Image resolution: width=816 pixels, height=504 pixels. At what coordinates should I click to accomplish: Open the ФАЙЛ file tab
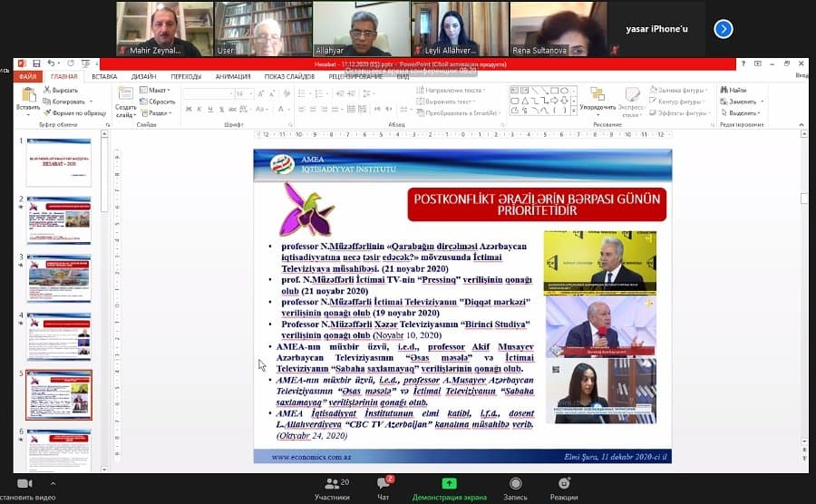click(x=27, y=76)
